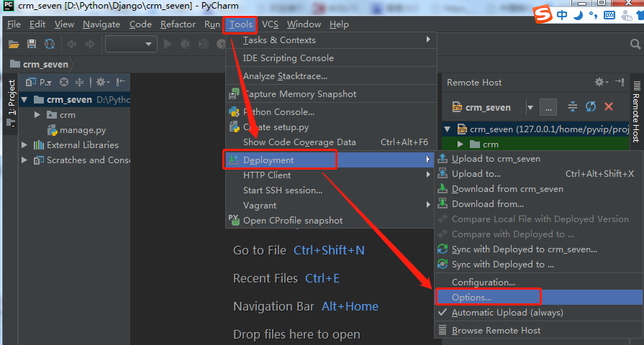Collapse the crm_seven project root
644x345 pixels.
24,100
